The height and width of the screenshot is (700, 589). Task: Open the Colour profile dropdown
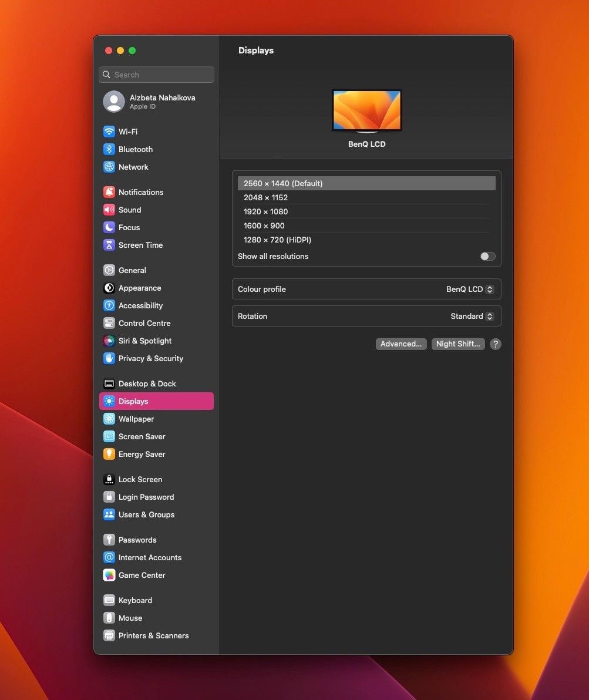click(x=469, y=289)
